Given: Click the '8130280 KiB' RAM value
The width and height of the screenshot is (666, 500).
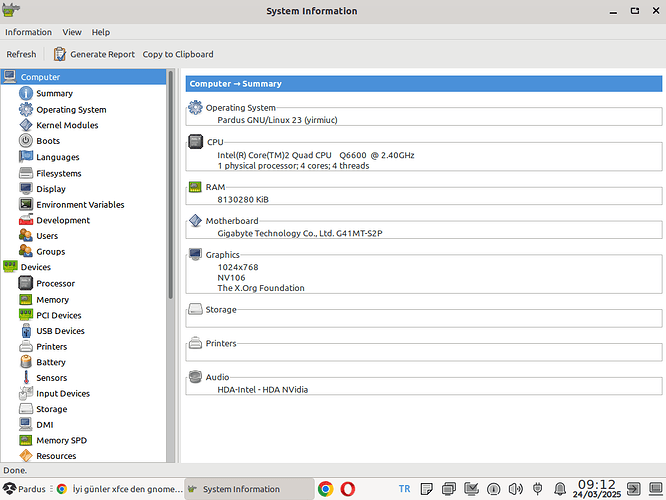Looking at the screenshot, I should (243, 199).
